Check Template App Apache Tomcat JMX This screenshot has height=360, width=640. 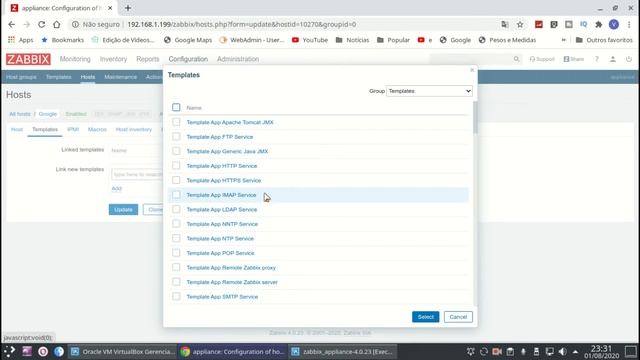176,122
